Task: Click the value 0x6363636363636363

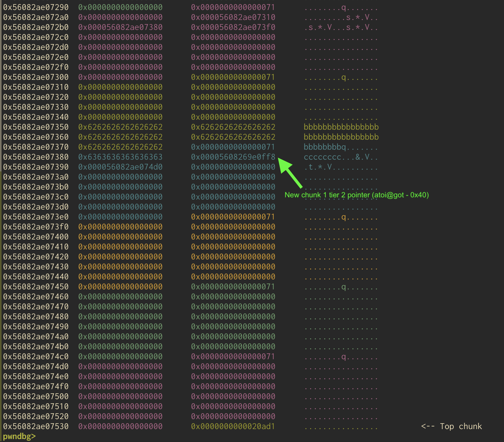Action: point(120,157)
